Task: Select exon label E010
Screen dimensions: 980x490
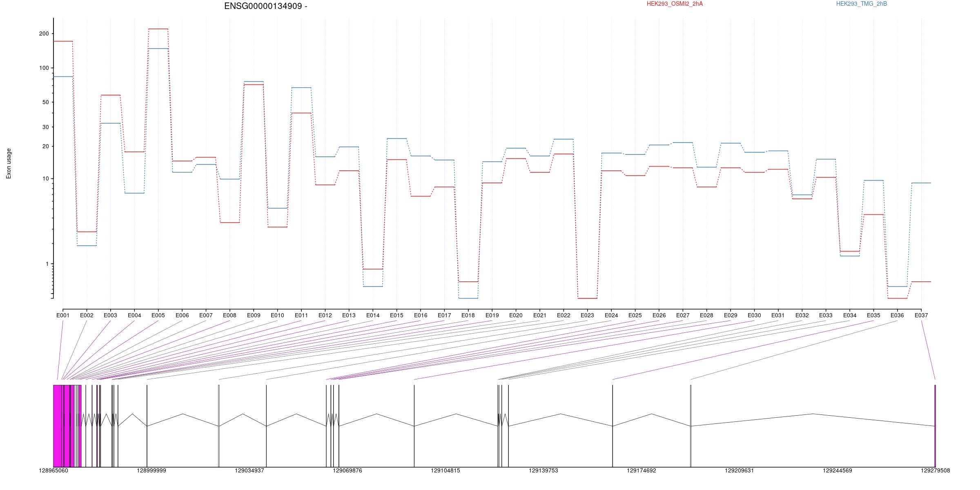Action: point(277,315)
